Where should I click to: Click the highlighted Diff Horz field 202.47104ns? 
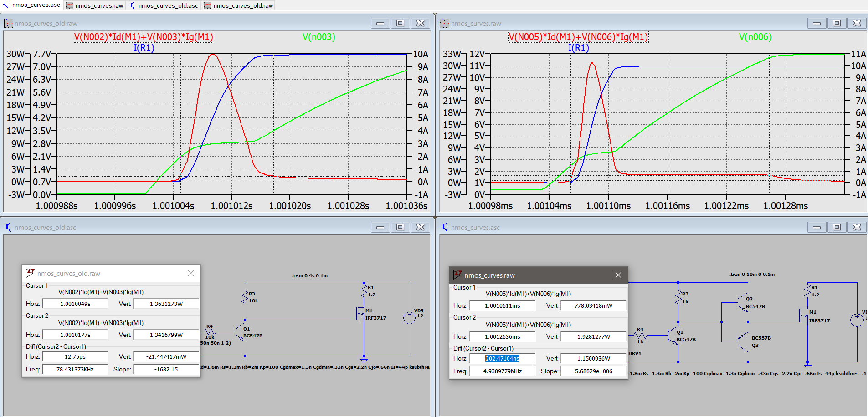coord(503,358)
